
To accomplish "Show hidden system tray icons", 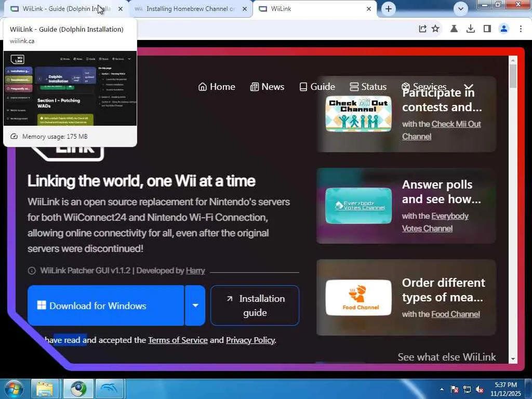I will click(442, 390).
